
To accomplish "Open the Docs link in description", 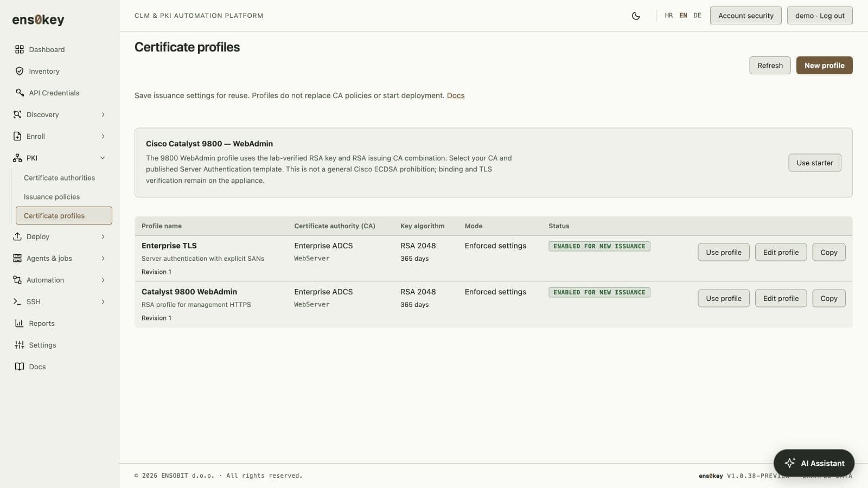I will [456, 95].
